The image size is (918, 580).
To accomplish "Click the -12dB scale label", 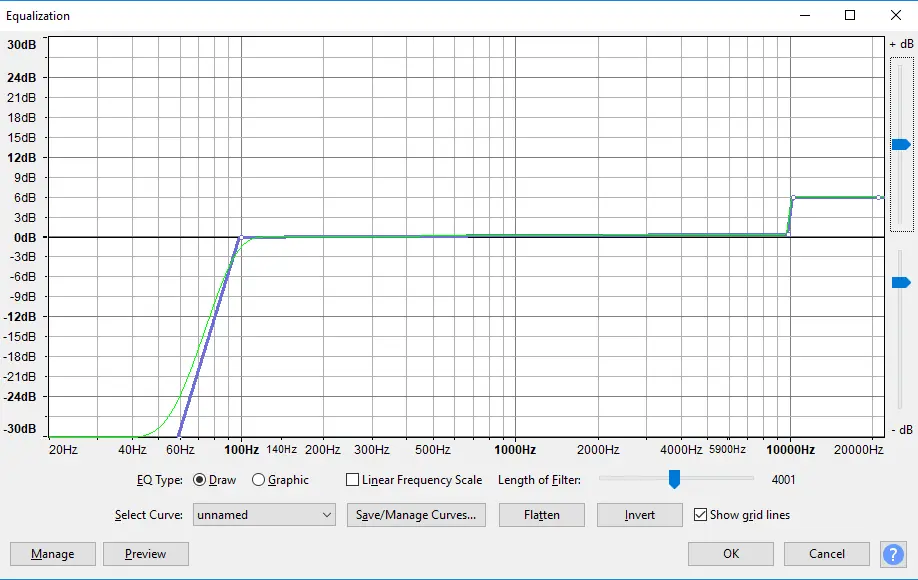I will 20,317.
